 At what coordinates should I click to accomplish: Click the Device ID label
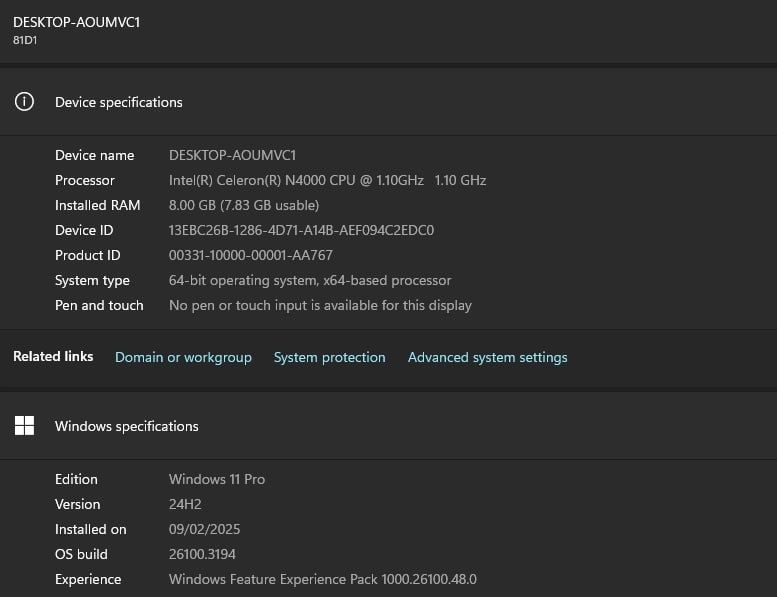pos(84,230)
